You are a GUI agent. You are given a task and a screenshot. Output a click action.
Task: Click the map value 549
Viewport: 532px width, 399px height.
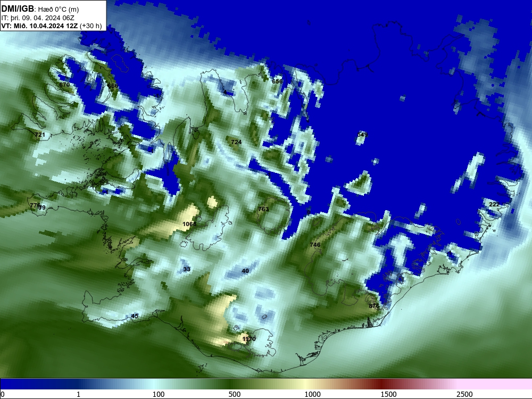pyautogui.click(x=362, y=135)
